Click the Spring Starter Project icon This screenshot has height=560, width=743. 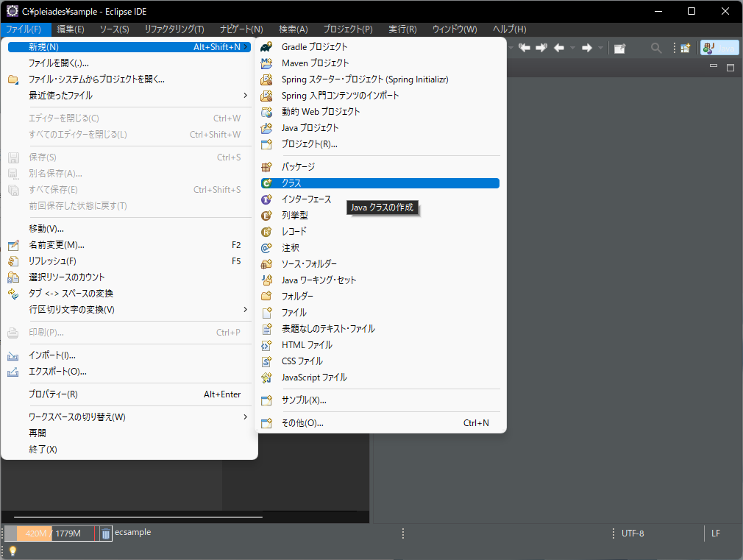tap(267, 79)
